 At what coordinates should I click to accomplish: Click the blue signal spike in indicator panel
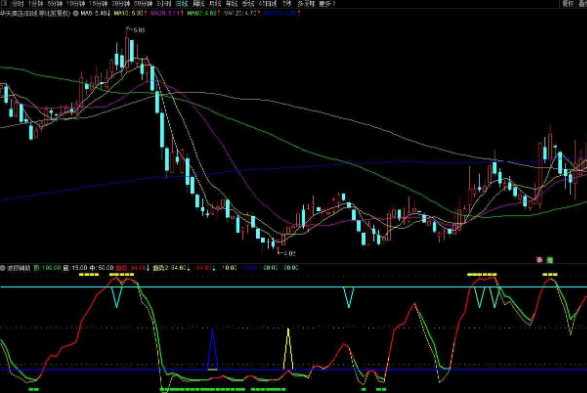pos(213,349)
